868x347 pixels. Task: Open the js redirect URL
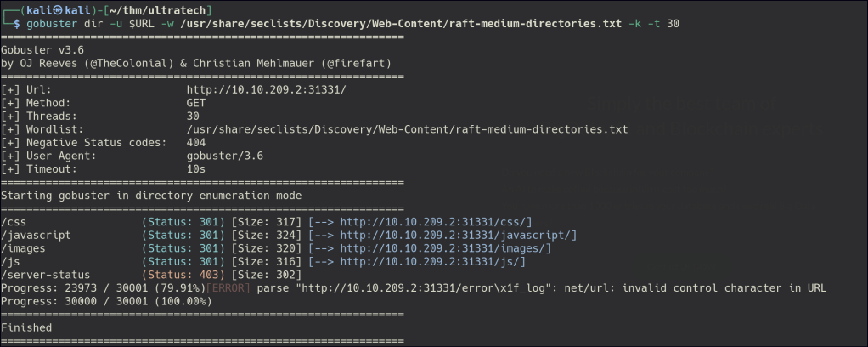tap(432, 260)
